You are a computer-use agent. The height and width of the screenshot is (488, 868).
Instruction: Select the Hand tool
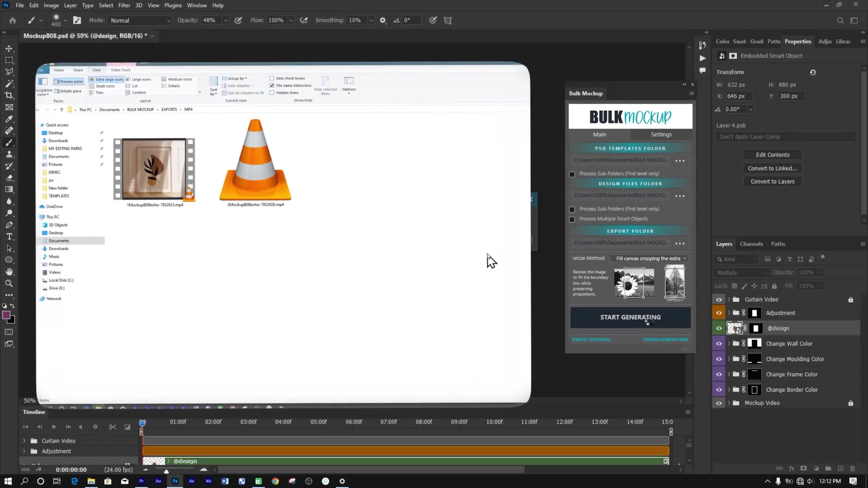9,272
